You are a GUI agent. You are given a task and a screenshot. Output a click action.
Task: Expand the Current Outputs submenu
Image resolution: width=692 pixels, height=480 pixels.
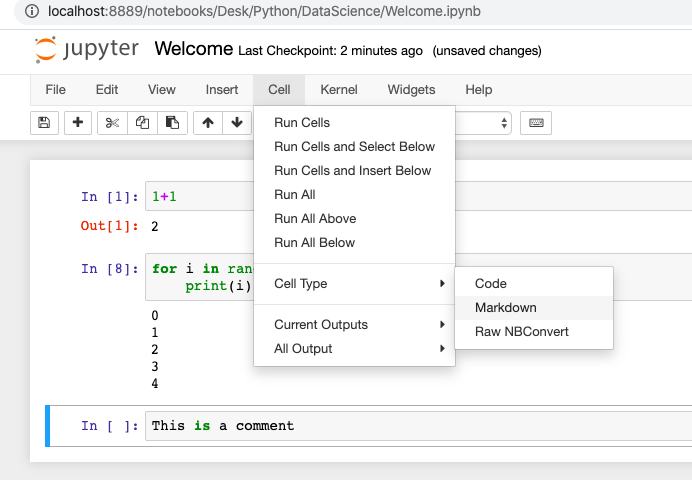(354, 325)
